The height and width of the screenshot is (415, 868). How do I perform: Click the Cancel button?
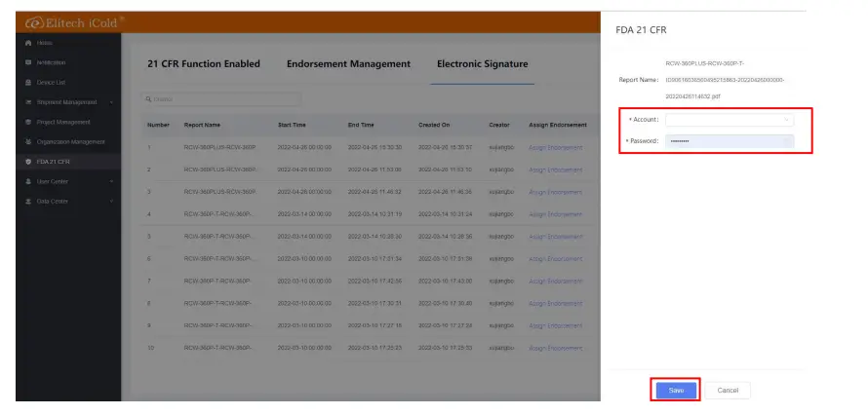coord(728,390)
